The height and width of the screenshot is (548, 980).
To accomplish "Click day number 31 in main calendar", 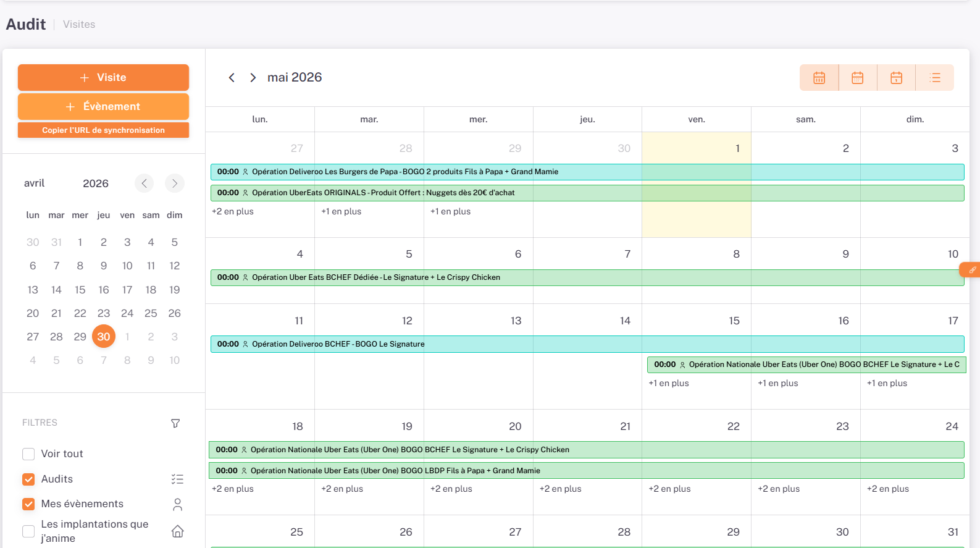I will (x=953, y=532).
